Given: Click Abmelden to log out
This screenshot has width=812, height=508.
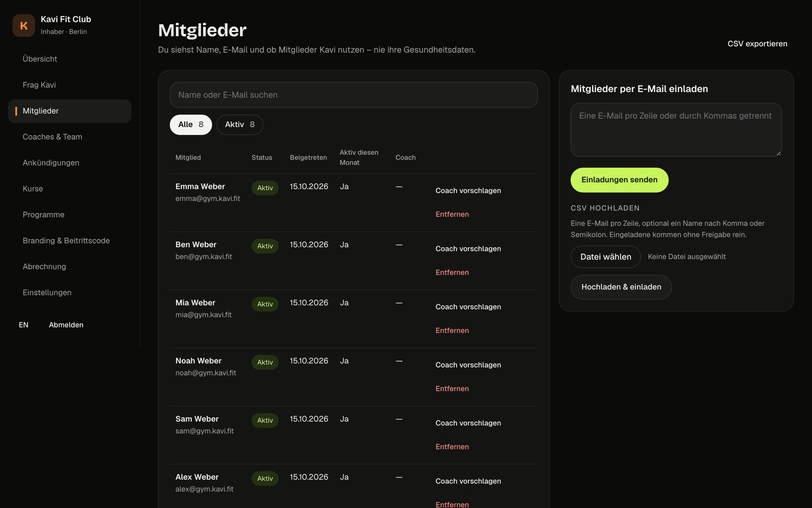Looking at the screenshot, I should coord(66,325).
